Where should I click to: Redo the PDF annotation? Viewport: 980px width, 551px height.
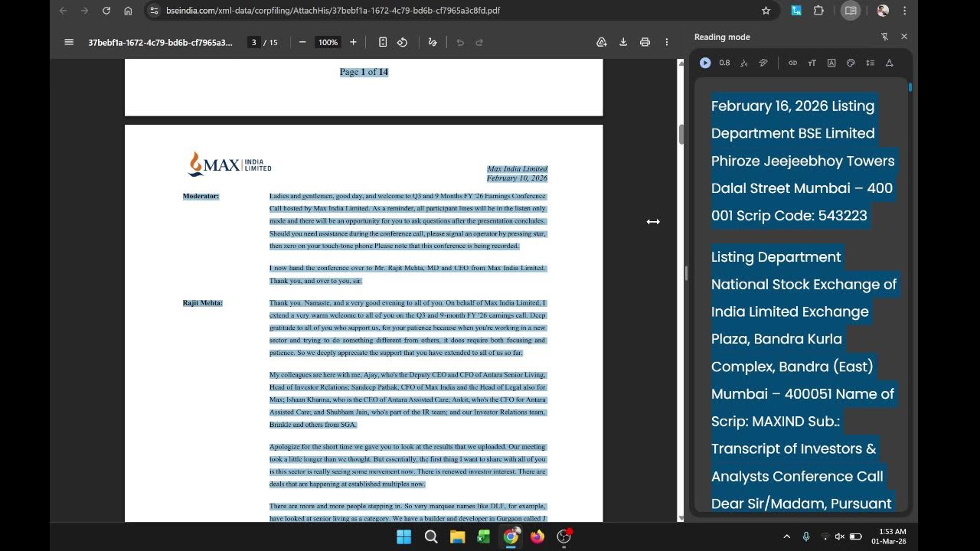479,42
